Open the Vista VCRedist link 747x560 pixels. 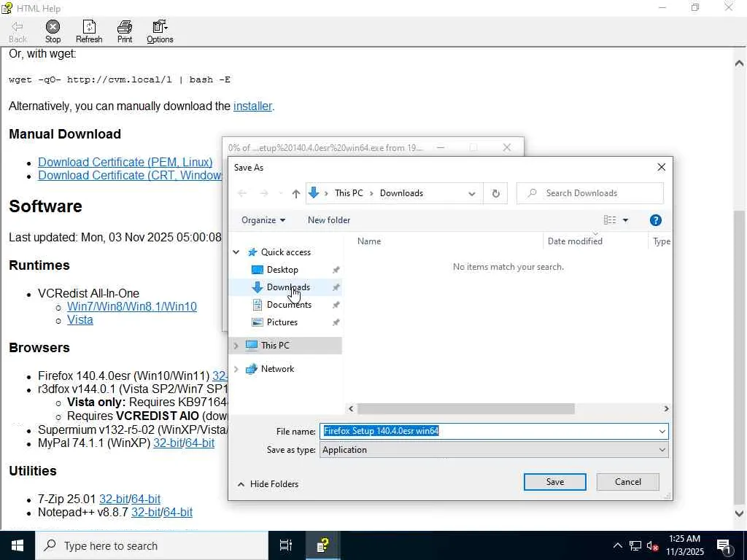click(x=80, y=319)
